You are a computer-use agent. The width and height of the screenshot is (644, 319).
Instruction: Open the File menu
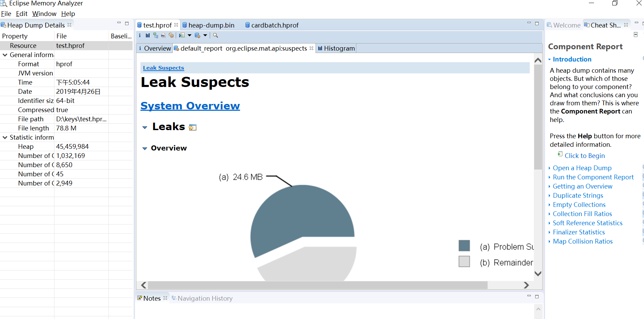tap(6, 14)
